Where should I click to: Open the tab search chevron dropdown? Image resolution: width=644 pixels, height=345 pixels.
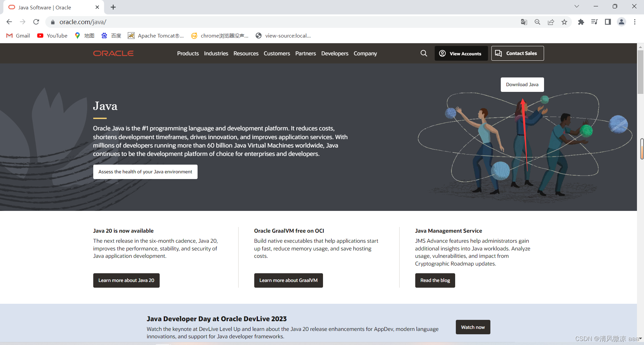(577, 6)
